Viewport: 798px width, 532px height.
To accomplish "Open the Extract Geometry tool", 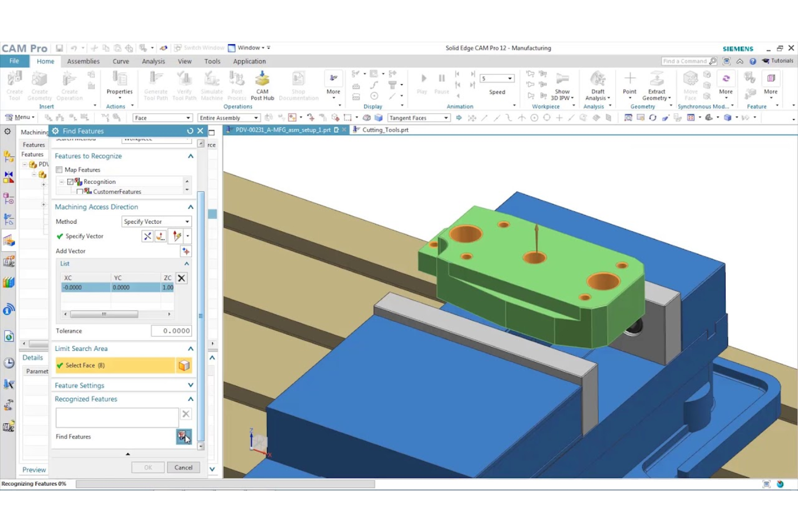I will (656, 85).
